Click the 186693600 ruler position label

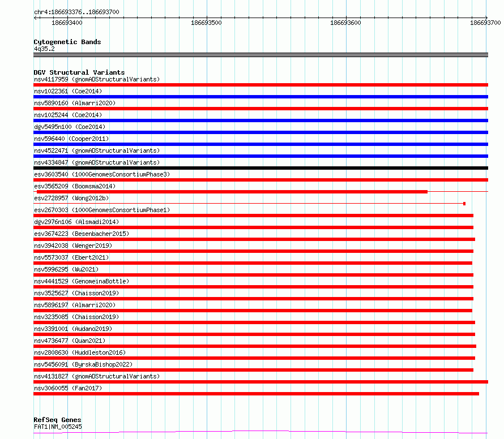click(345, 23)
